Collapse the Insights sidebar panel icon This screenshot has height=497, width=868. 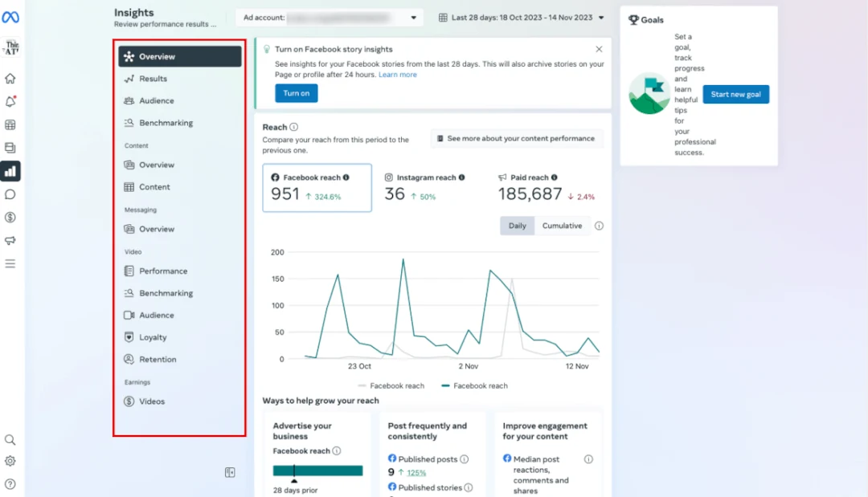pyautogui.click(x=230, y=472)
